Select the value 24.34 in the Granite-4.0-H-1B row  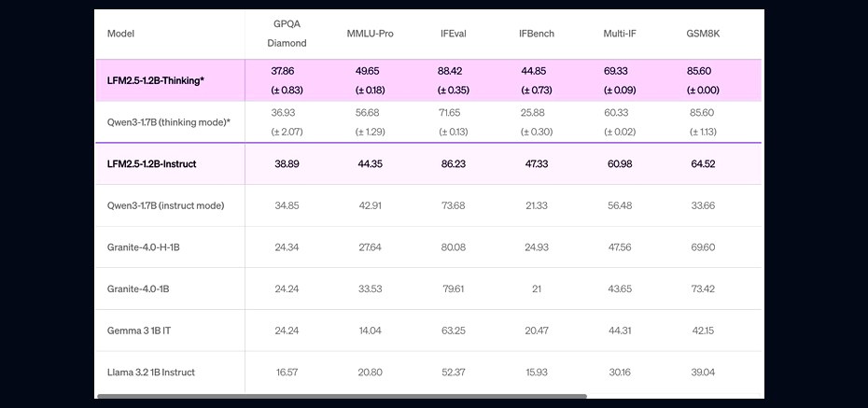coord(287,246)
